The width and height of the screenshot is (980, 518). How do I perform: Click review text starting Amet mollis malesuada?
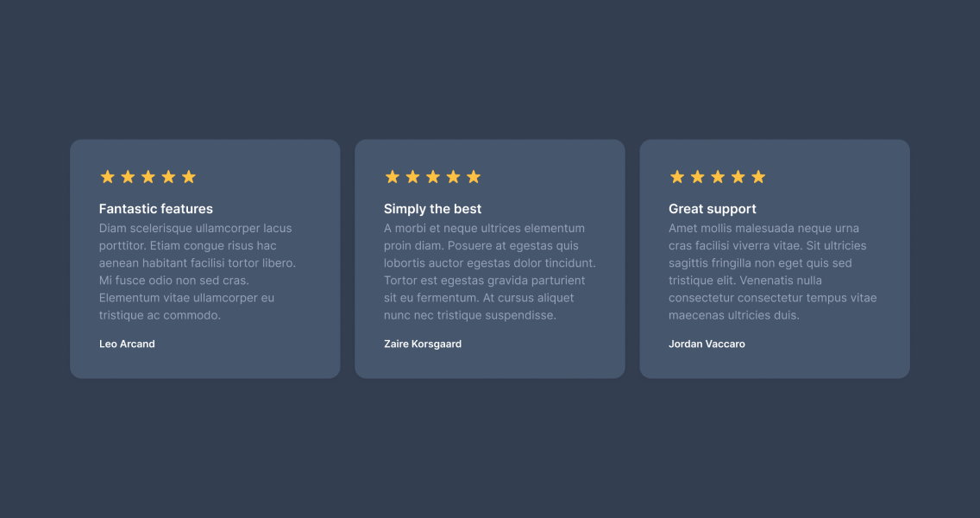tap(773, 271)
